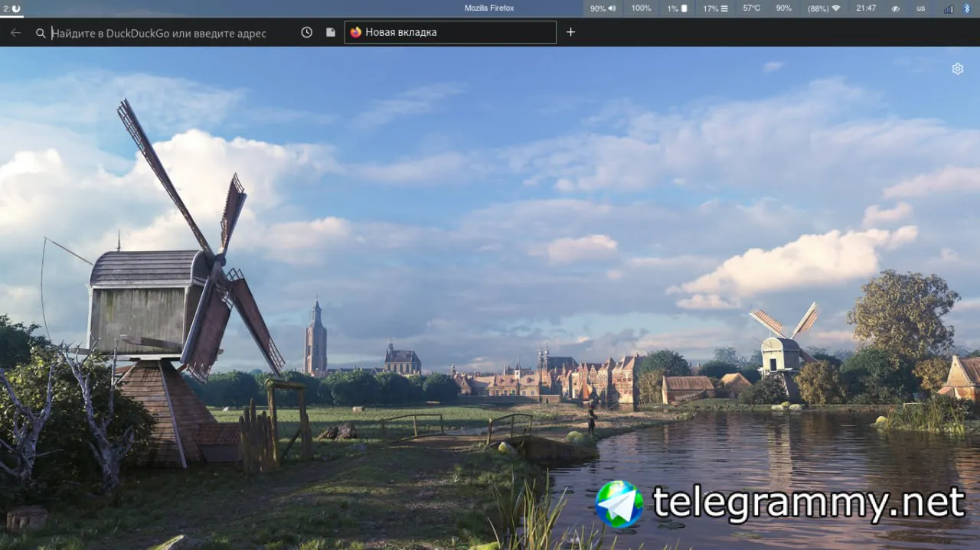Select the Новая вкладка tab
This screenshot has height=550, width=980.
coord(450,32)
